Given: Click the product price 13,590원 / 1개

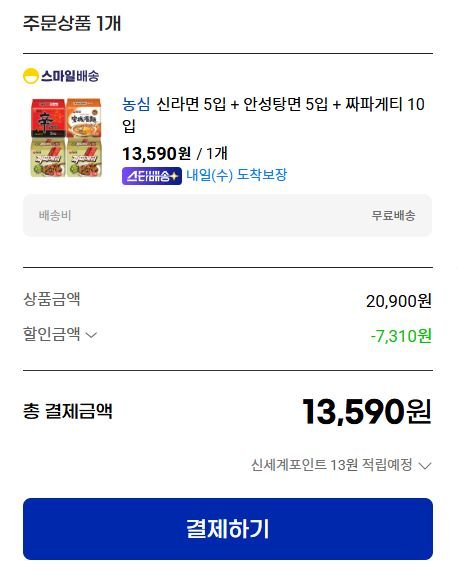Looking at the screenshot, I should pos(175,154).
